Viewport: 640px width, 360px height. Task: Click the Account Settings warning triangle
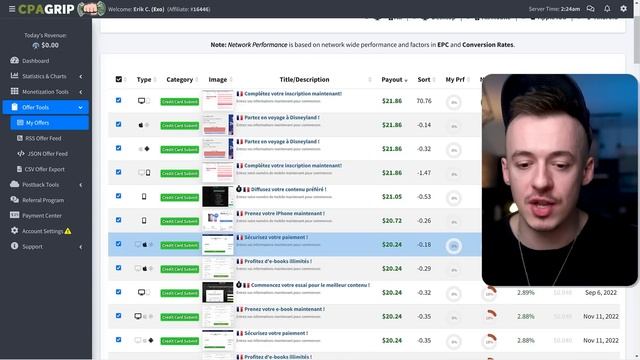[x=68, y=231]
